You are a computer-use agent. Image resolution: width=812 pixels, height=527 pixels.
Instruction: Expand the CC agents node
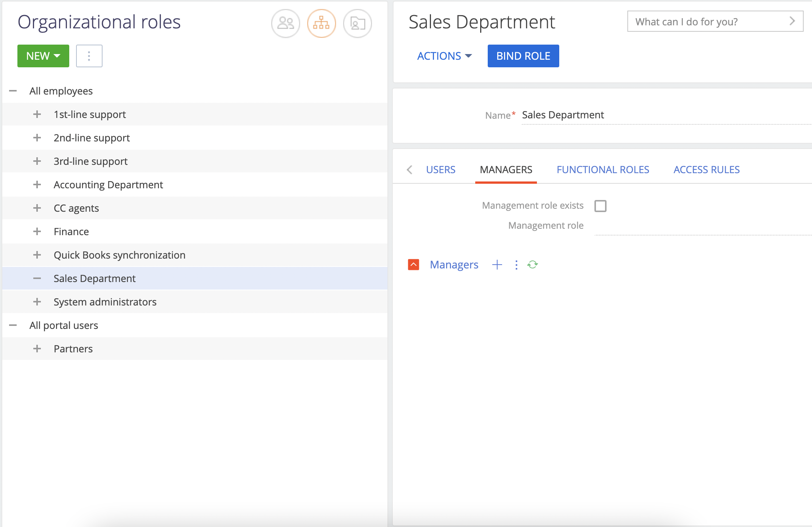(x=37, y=208)
